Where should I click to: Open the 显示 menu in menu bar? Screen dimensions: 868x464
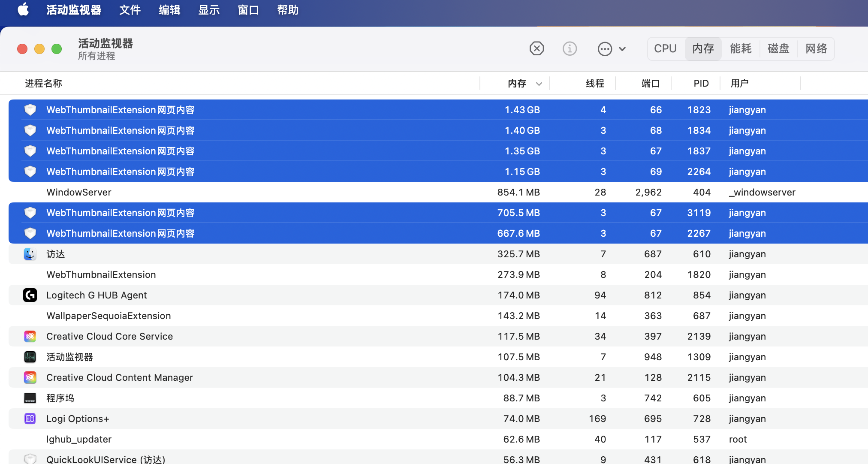(x=209, y=10)
